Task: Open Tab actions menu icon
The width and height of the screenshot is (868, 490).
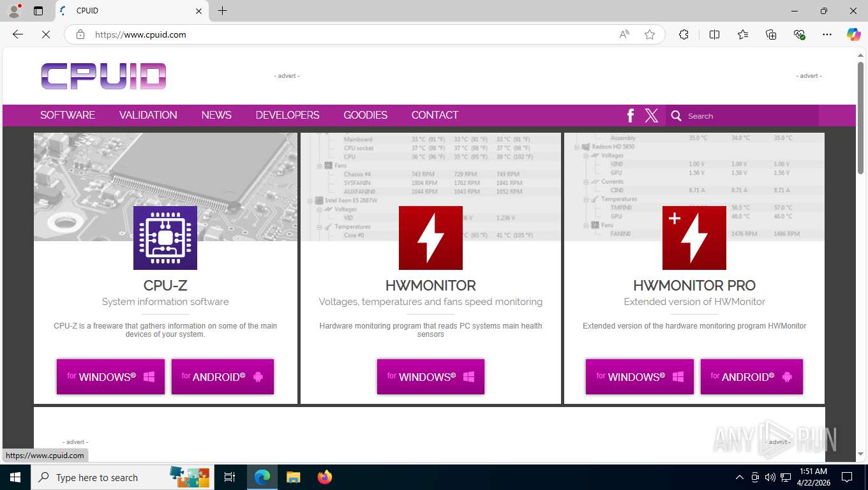Action: click(38, 11)
